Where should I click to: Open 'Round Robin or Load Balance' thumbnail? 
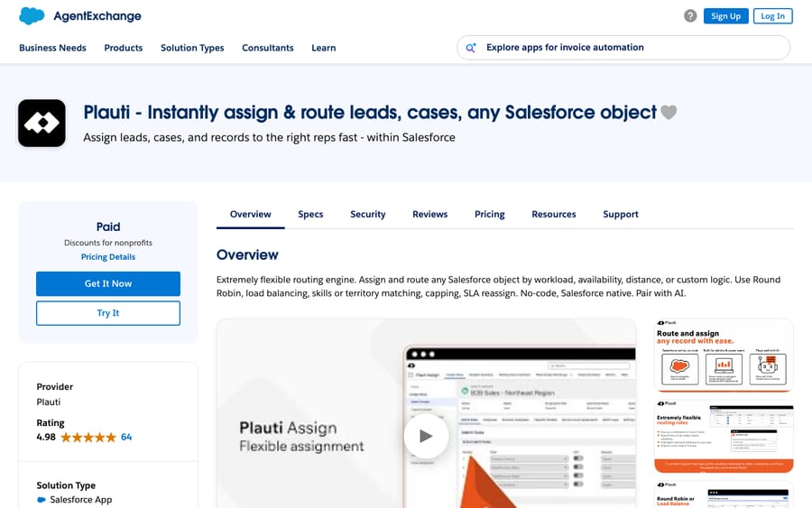(x=724, y=494)
